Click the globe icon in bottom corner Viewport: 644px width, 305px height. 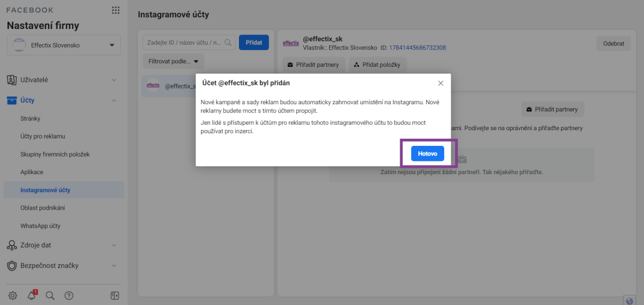pos(630,300)
